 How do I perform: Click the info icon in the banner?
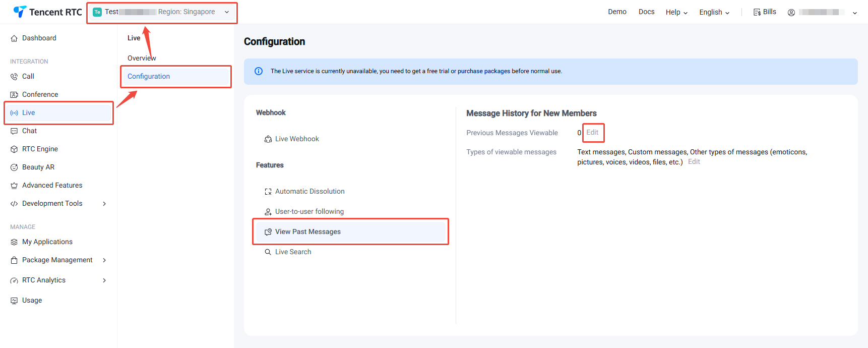point(259,71)
